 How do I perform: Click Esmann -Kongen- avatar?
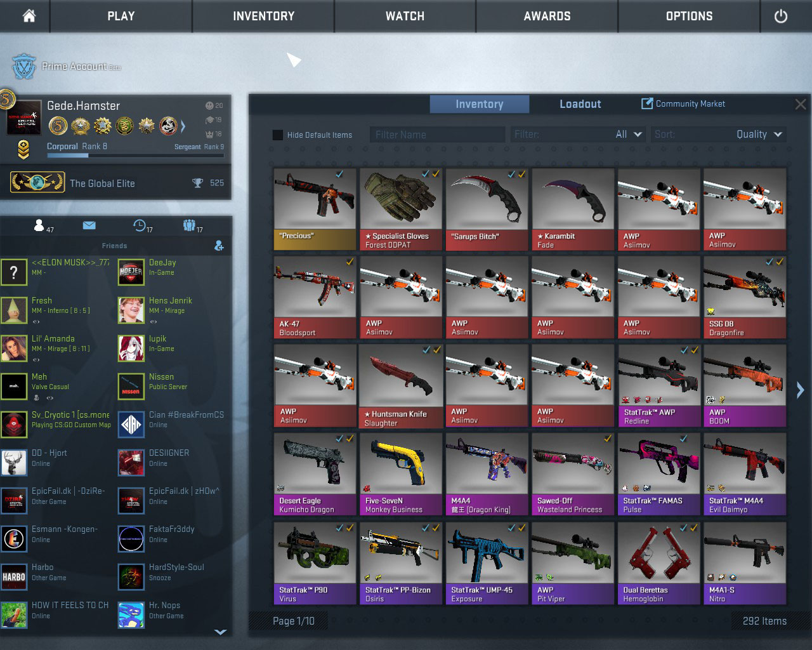[14, 538]
